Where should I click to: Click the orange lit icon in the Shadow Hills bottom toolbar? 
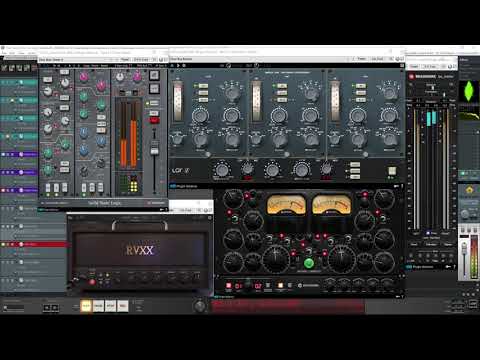(x=280, y=285)
